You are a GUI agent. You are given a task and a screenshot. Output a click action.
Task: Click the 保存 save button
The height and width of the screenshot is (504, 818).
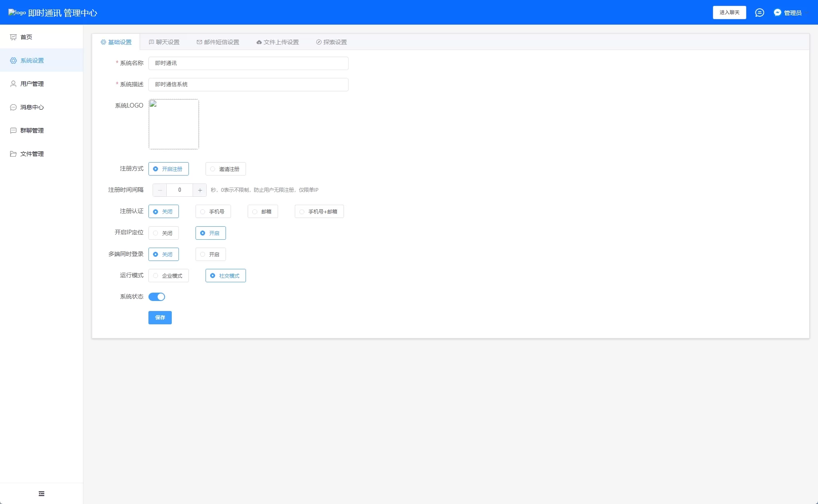tap(160, 318)
